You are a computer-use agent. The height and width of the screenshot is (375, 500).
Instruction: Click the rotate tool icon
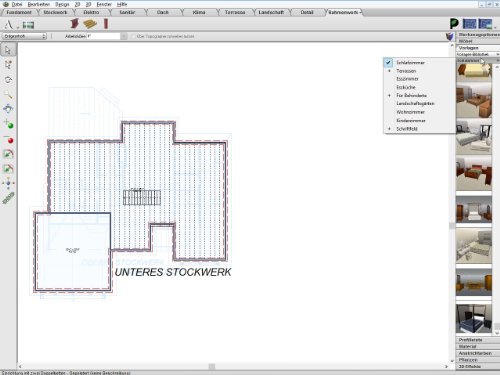(x=8, y=80)
